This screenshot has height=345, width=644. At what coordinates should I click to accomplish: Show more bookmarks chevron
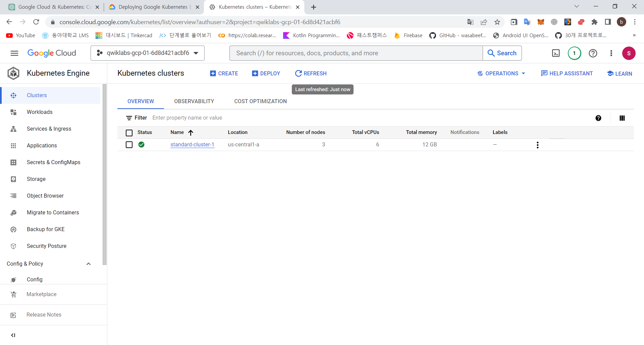634,36
